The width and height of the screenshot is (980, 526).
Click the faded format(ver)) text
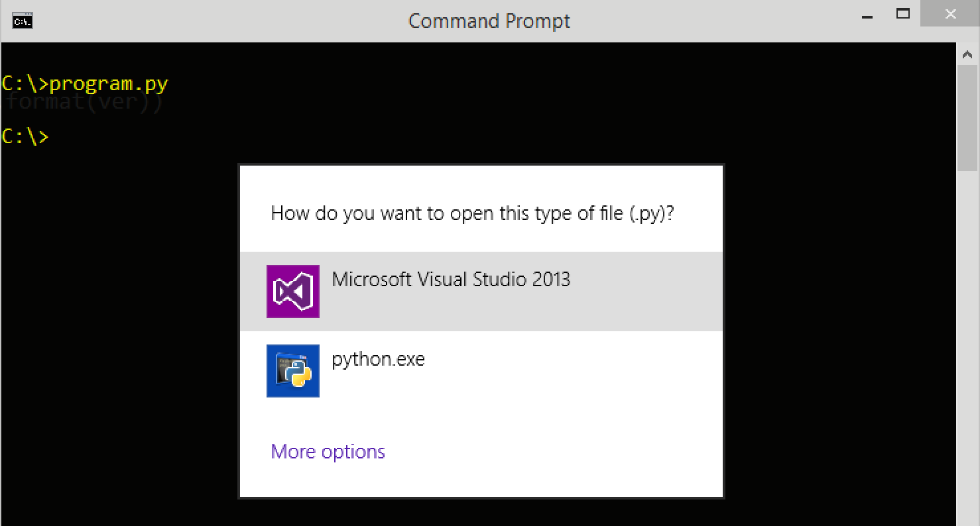(x=84, y=103)
